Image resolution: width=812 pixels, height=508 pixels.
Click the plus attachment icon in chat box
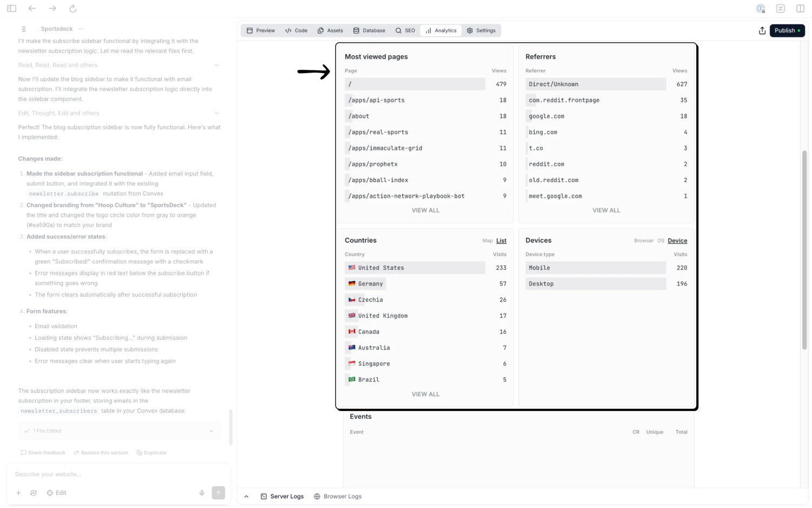[18, 493]
